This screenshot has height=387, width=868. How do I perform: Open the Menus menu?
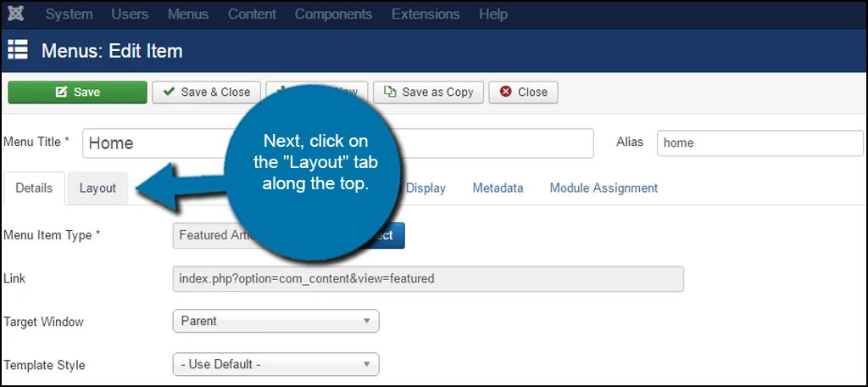(x=188, y=14)
